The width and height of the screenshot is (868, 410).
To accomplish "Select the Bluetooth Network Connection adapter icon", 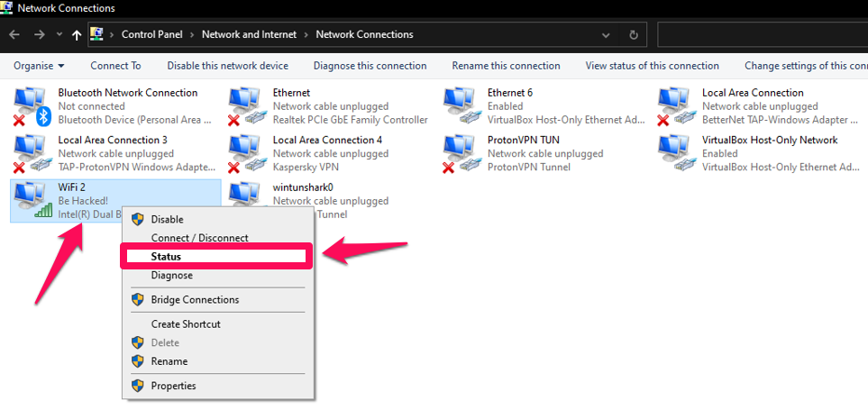I will click(32, 107).
